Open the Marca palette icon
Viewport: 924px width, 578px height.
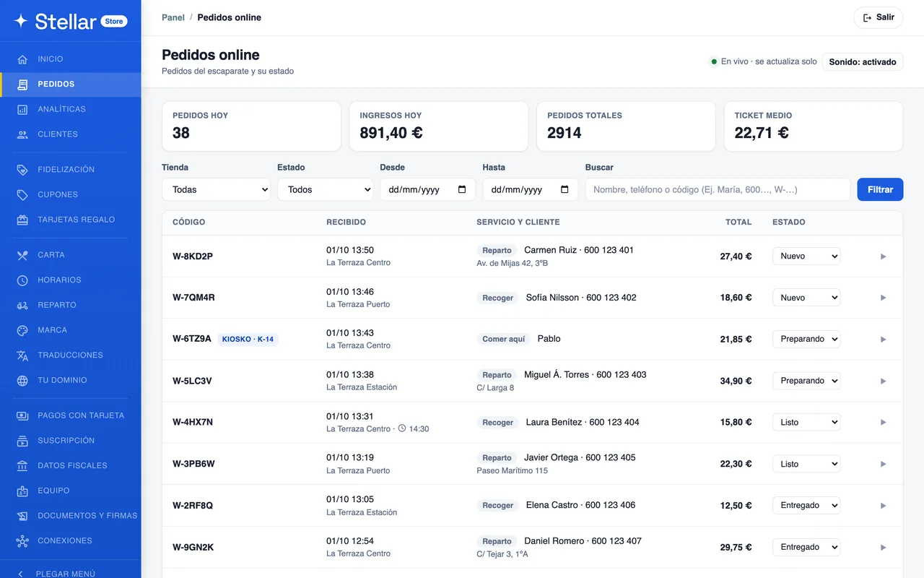point(22,330)
